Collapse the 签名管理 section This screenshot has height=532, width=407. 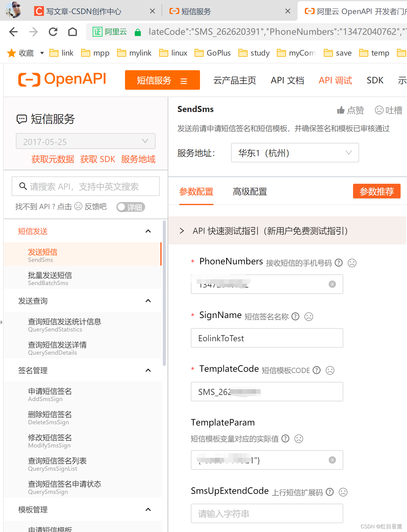pyautogui.click(x=148, y=370)
